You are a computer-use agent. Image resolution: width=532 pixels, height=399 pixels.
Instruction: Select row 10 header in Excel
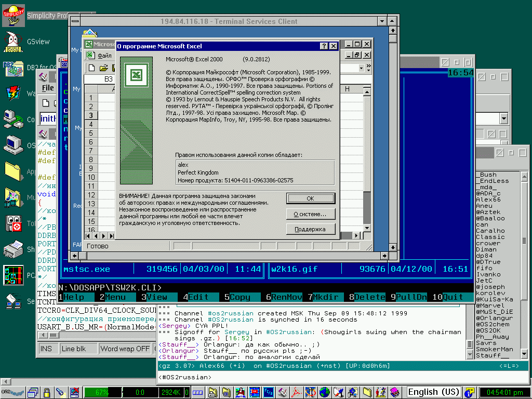(x=91, y=178)
